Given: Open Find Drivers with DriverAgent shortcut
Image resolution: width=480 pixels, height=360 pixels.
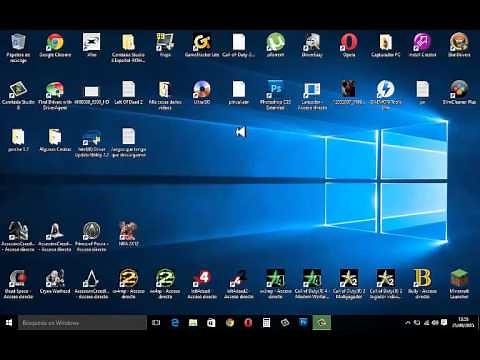Looking at the screenshot, I should click(x=55, y=90).
